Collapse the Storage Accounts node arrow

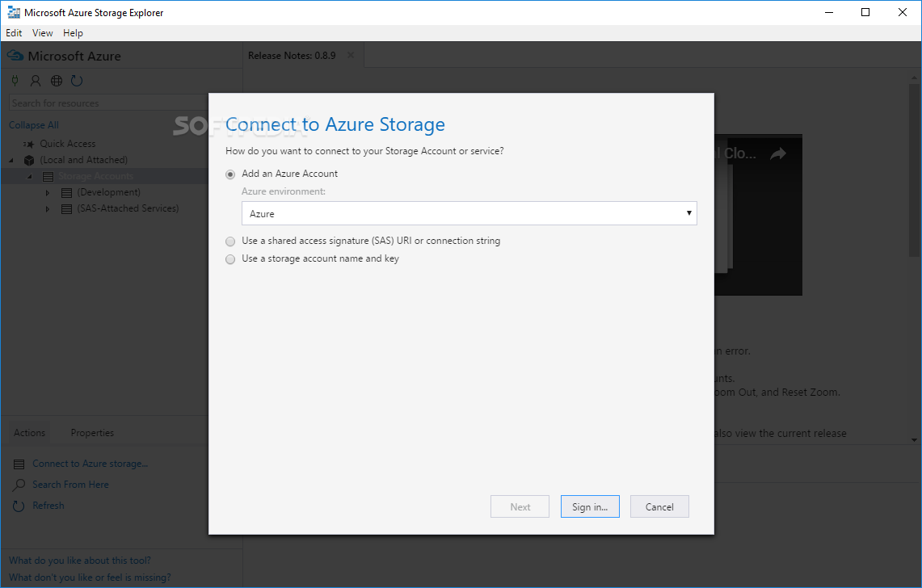pos(30,176)
